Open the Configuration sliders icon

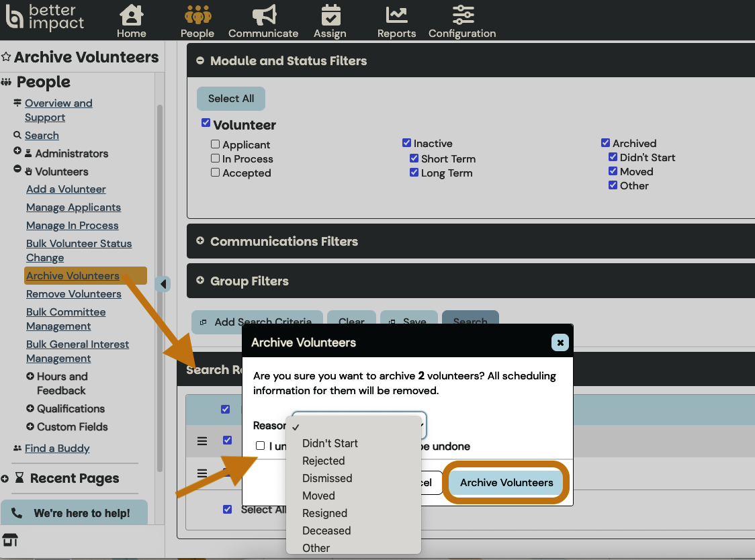click(x=462, y=15)
